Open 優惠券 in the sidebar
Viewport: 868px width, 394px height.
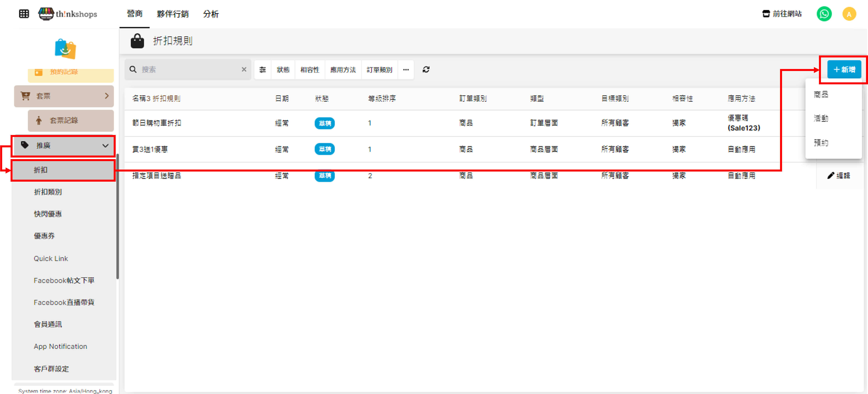coord(44,236)
